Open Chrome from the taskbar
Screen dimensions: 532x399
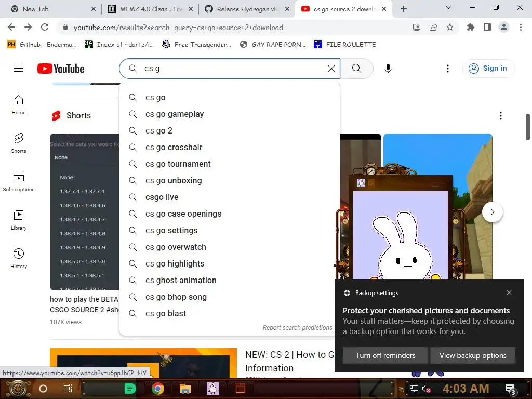[158, 389]
